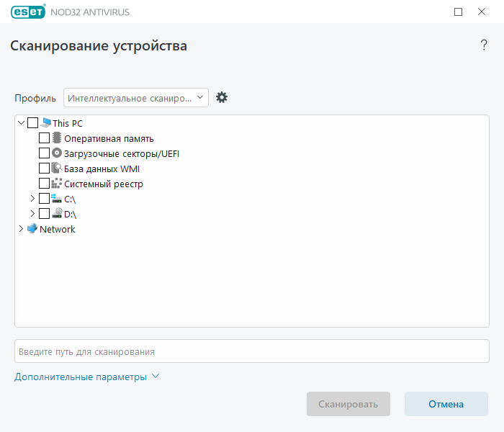Click the operative memory chip icon
The width and height of the screenshot is (504, 432).
coord(57,138)
